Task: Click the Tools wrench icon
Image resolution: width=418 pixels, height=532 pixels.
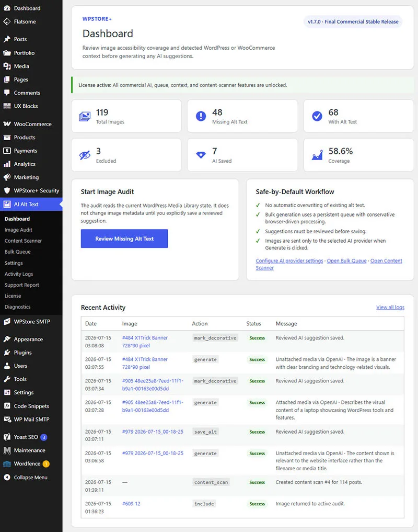Action: pos(7,379)
